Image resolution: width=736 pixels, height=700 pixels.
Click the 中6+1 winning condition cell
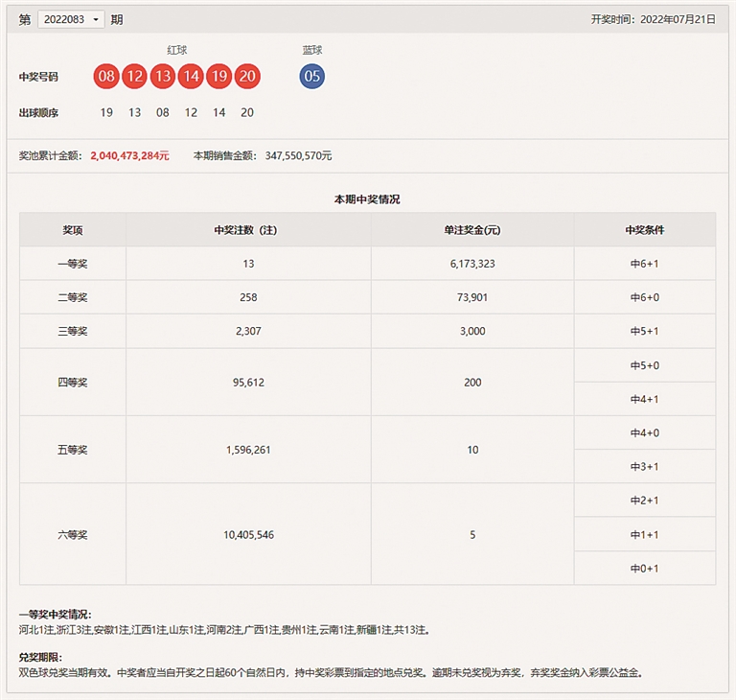pos(644,264)
